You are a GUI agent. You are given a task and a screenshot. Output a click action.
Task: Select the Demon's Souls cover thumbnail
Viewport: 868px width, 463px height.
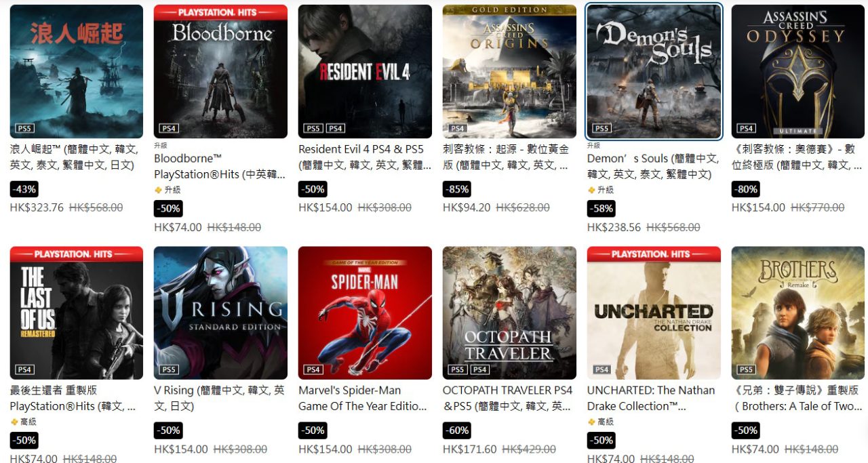click(x=654, y=71)
